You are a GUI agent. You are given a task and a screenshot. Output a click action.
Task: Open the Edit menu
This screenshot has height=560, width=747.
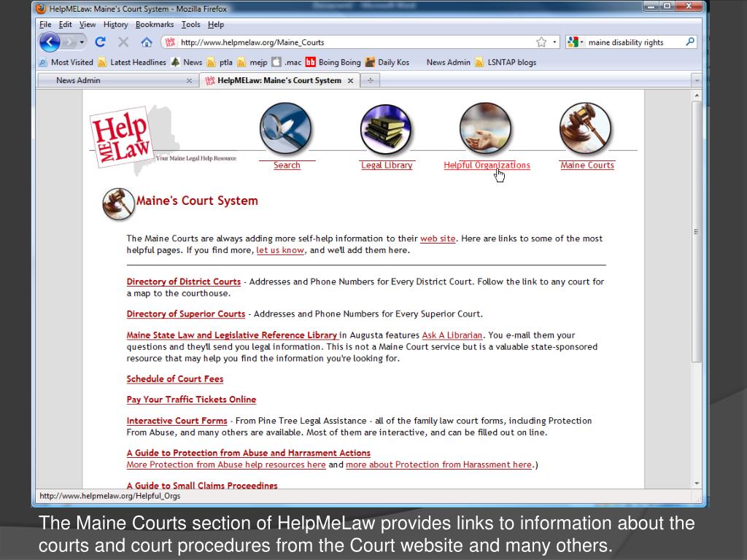[x=65, y=24]
